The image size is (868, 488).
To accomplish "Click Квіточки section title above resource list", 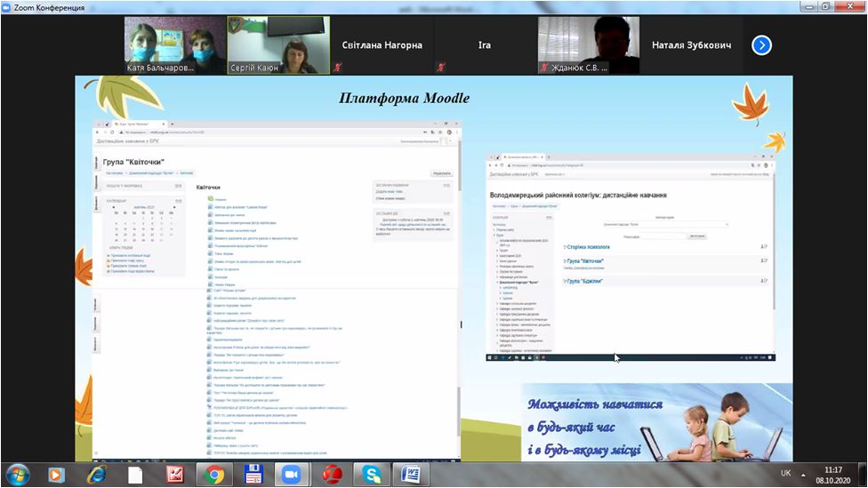I will click(x=208, y=187).
